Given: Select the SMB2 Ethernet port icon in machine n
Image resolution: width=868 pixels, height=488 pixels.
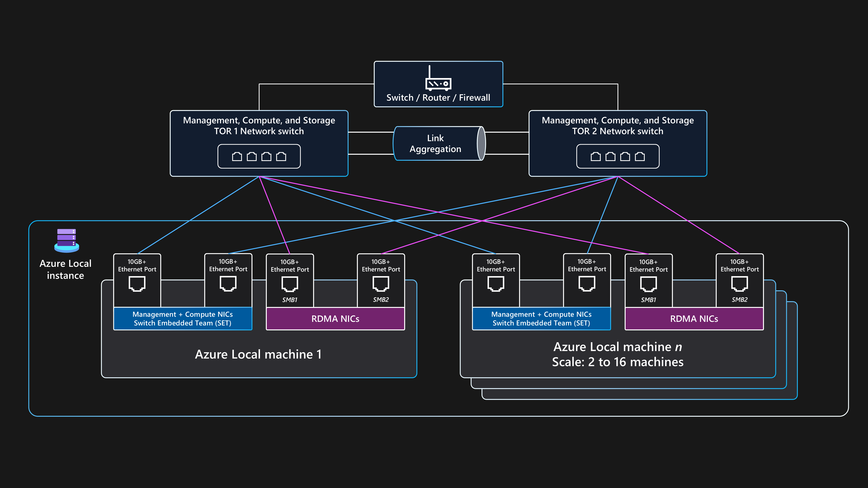Looking at the screenshot, I should click(740, 284).
